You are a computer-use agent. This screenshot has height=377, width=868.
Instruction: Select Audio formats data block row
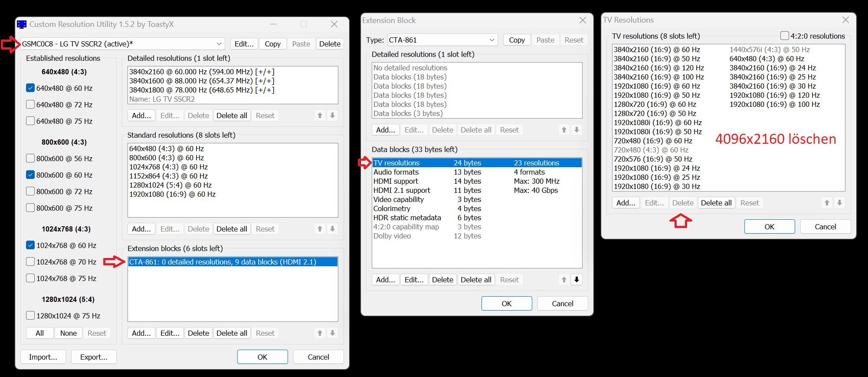click(x=477, y=172)
